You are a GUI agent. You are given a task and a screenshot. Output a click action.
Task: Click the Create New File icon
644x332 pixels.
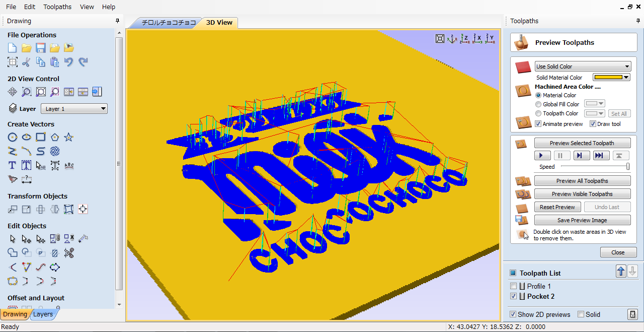click(13, 48)
